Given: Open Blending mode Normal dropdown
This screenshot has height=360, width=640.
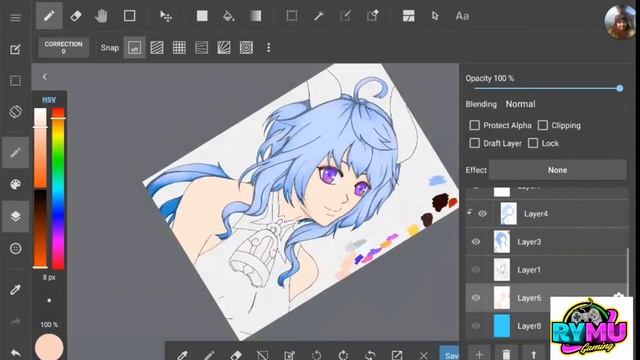Looking at the screenshot, I should [x=520, y=104].
